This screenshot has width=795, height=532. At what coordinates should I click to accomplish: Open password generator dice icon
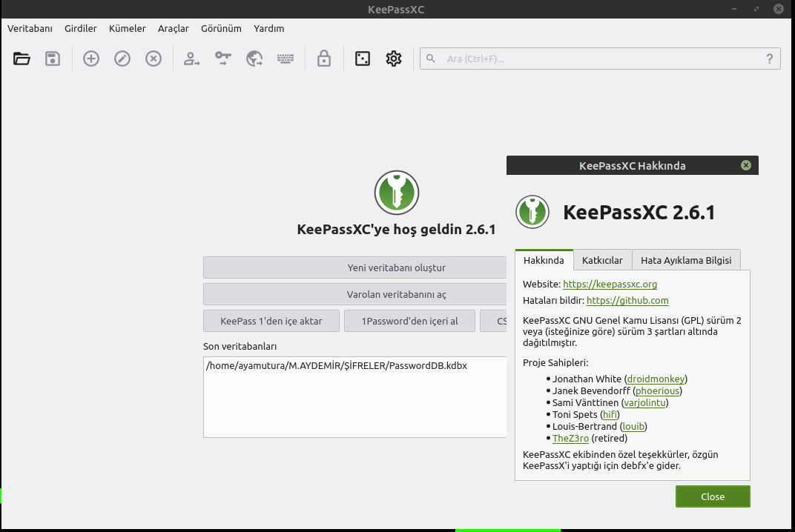(363, 59)
